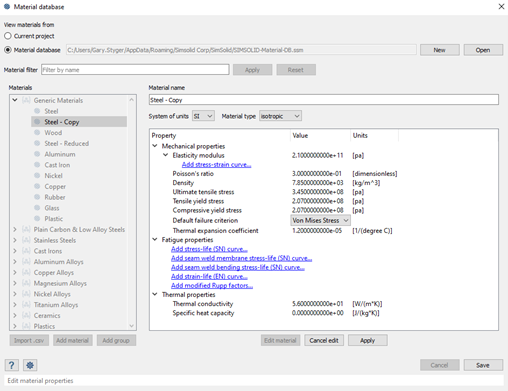Collapse the Elasticity modulus row

166,155
